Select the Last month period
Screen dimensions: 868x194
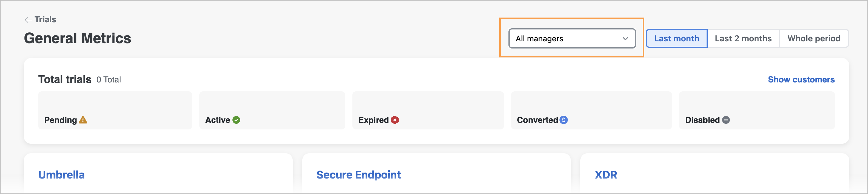pyautogui.click(x=677, y=39)
